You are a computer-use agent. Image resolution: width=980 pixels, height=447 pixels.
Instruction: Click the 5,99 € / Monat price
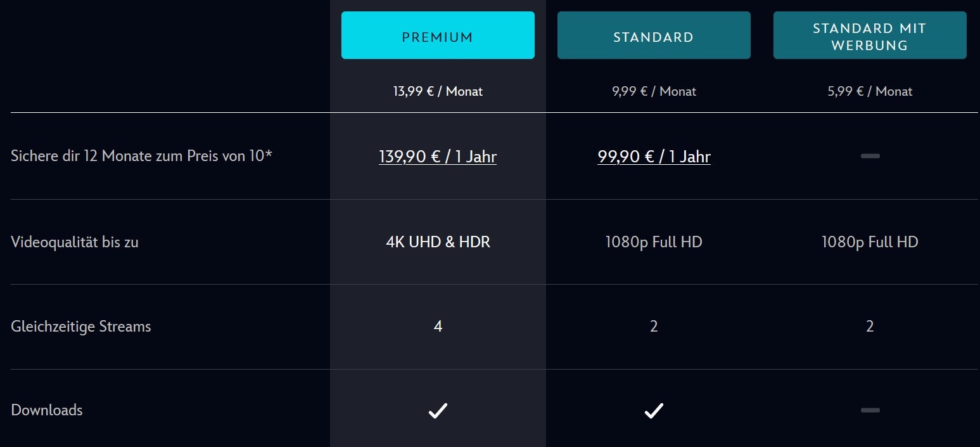click(x=870, y=91)
